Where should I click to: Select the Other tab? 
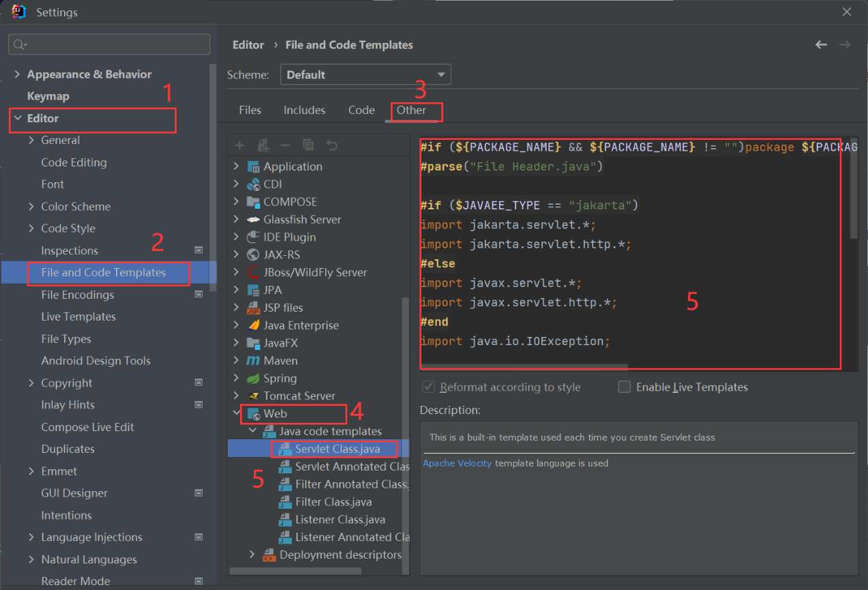point(411,110)
